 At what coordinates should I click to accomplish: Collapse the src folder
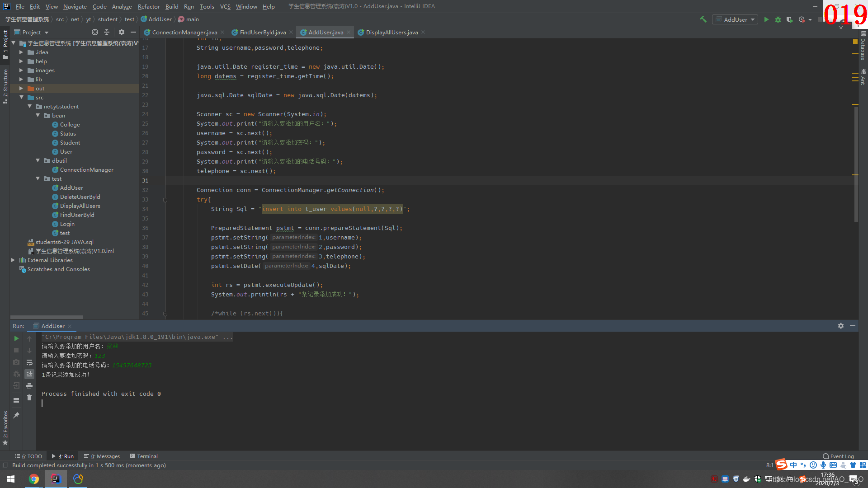click(21, 97)
